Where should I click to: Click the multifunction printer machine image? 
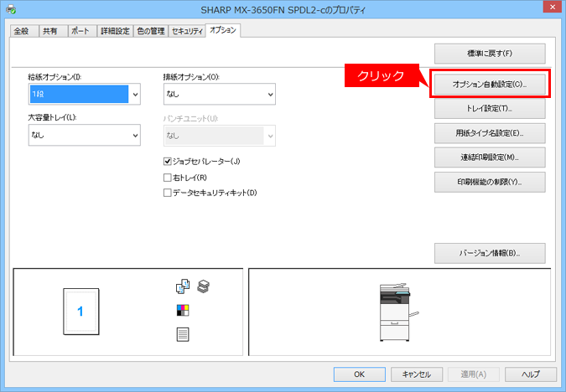(x=398, y=312)
